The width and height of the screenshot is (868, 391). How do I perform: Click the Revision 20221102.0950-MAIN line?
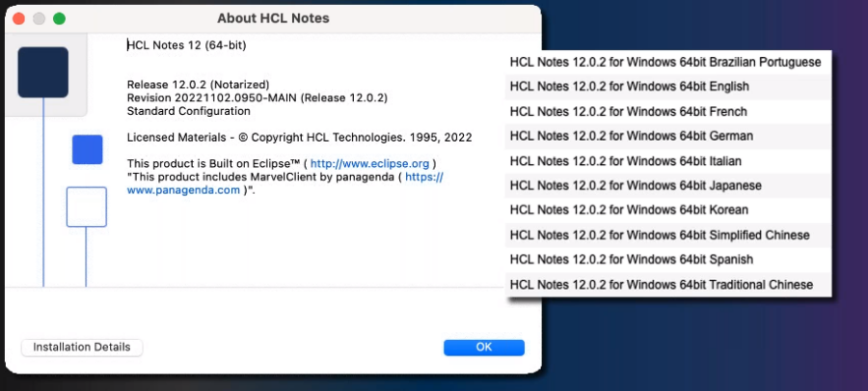258,98
